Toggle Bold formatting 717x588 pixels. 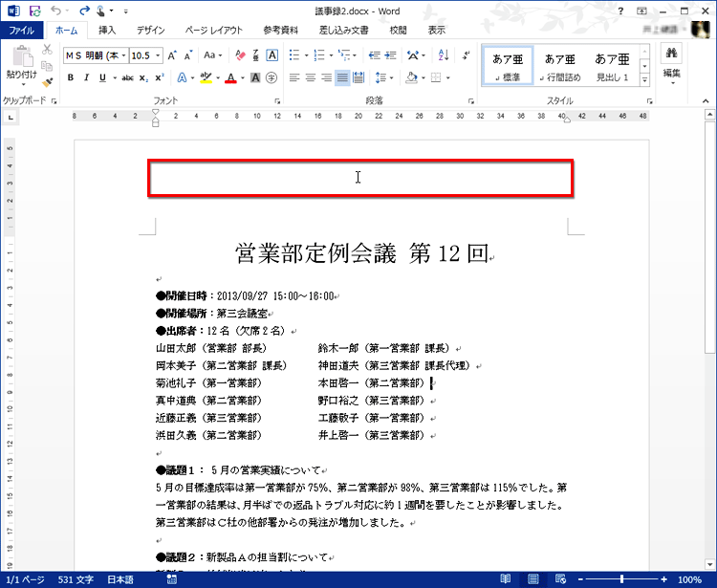(71, 78)
